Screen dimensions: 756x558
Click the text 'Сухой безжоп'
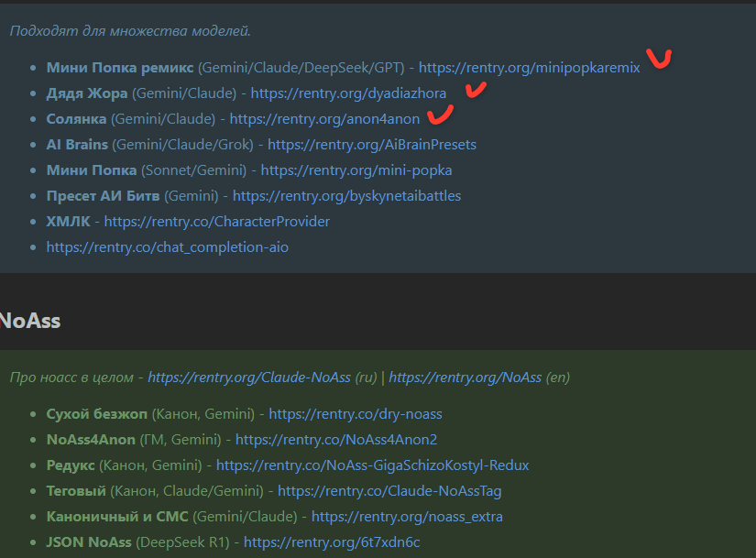pyautogui.click(x=97, y=414)
